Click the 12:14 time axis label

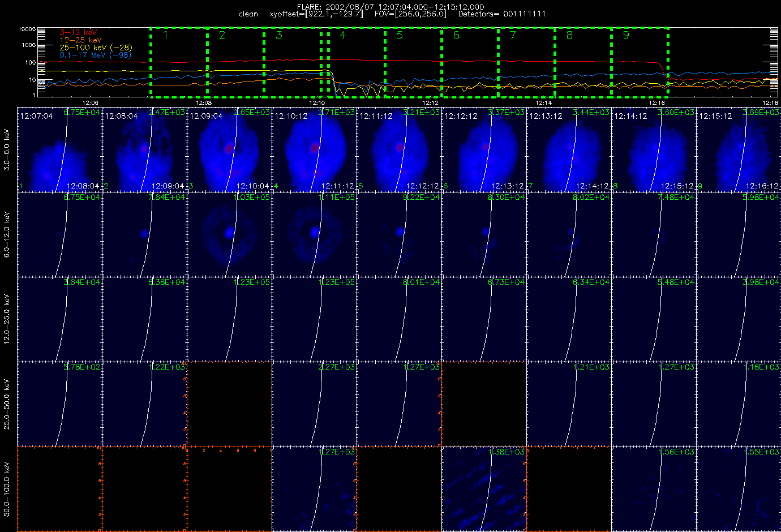544,102
